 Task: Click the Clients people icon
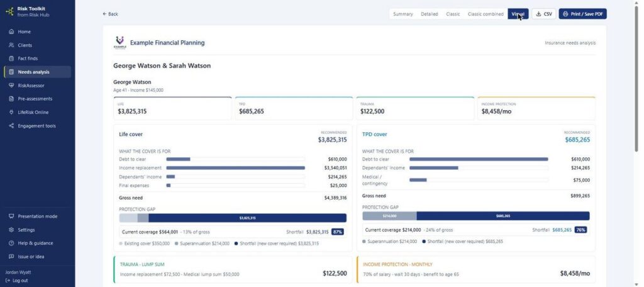point(11,45)
